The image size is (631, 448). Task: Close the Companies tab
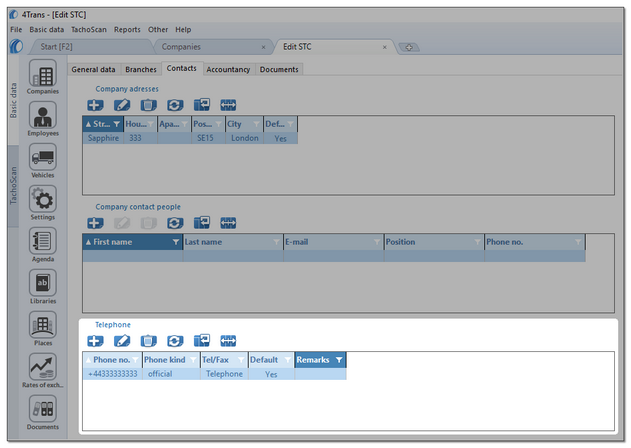coord(264,47)
